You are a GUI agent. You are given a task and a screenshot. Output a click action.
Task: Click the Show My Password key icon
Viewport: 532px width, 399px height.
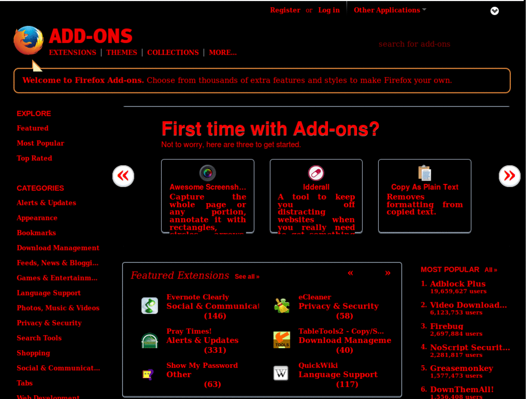tap(149, 373)
